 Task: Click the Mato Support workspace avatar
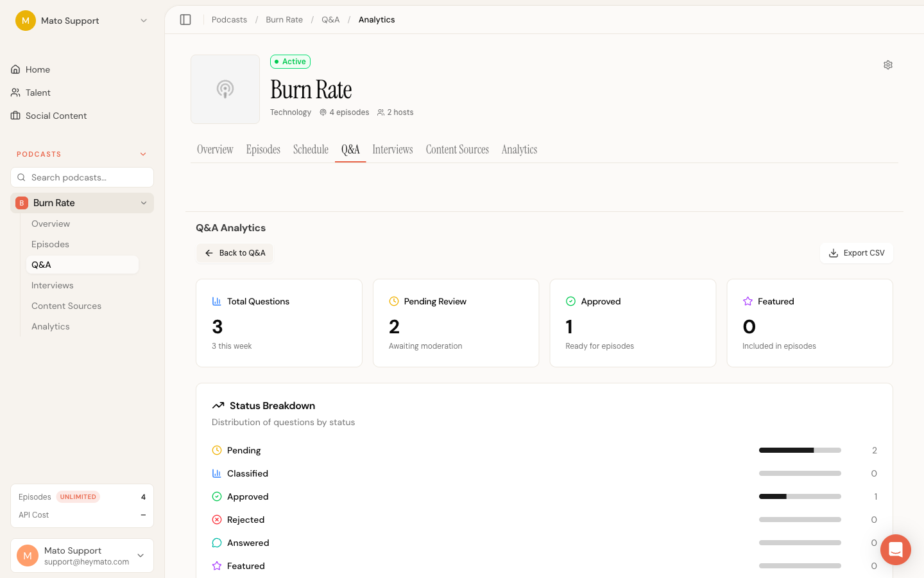coord(26,21)
